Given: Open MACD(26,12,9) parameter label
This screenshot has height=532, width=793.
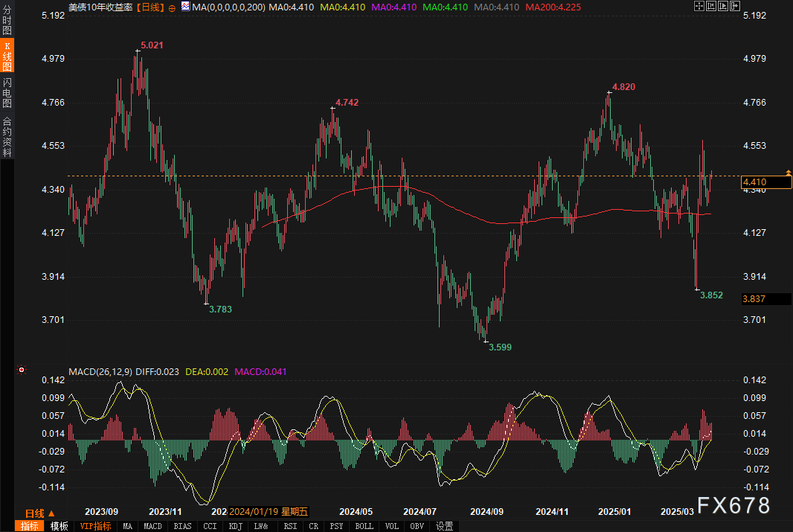Looking at the screenshot, I should pyautogui.click(x=100, y=371).
